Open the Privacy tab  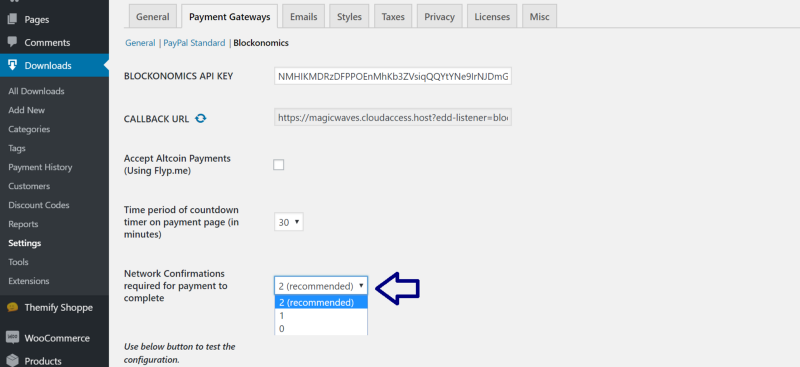(439, 17)
